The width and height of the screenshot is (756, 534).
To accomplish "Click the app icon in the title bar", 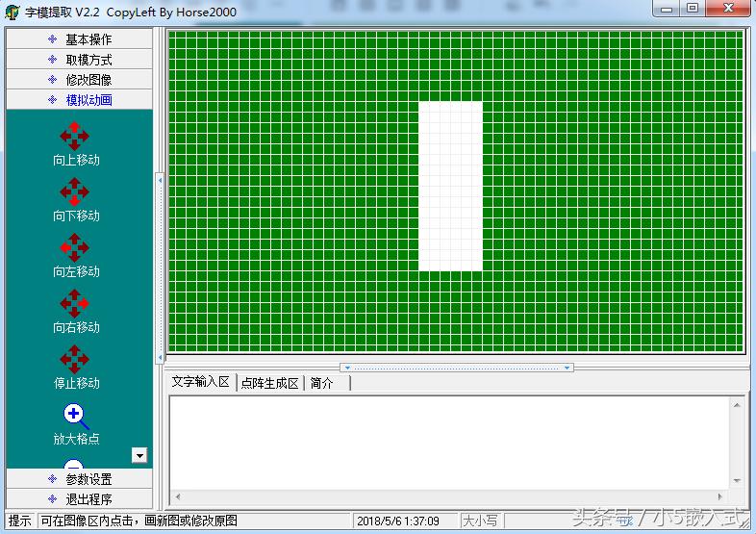I will [x=13, y=13].
